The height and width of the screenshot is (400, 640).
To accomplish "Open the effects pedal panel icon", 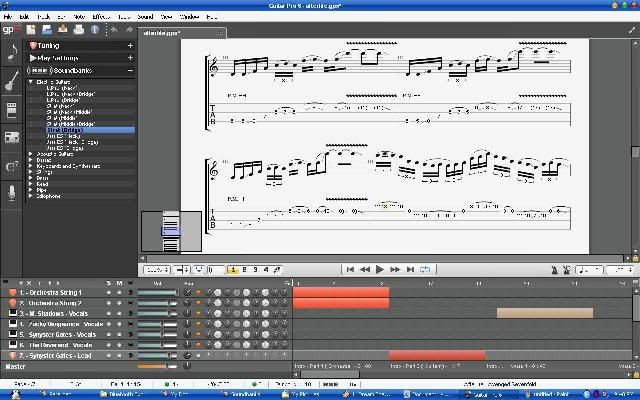I will pyautogui.click(x=11, y=109).
